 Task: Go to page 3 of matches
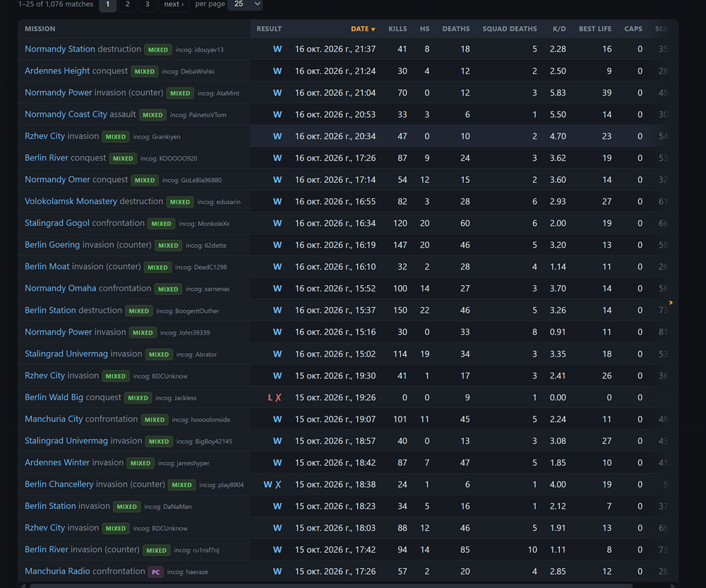[148, 4]
